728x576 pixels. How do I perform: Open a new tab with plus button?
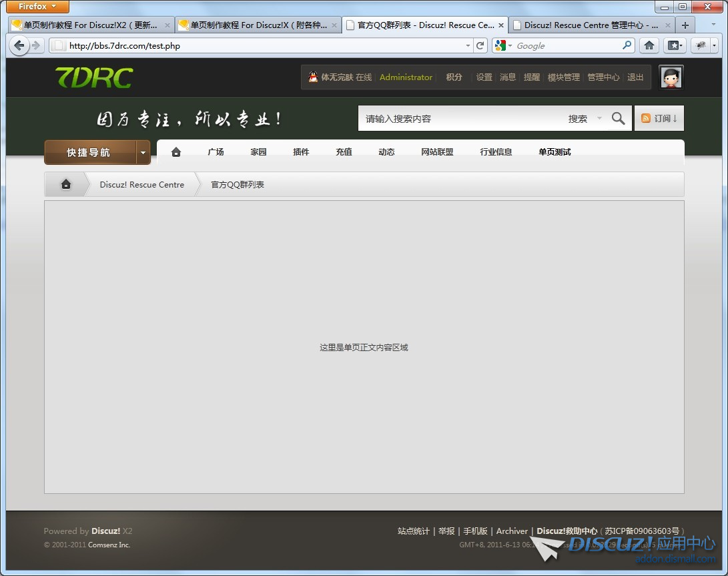[x=685, y=25]
